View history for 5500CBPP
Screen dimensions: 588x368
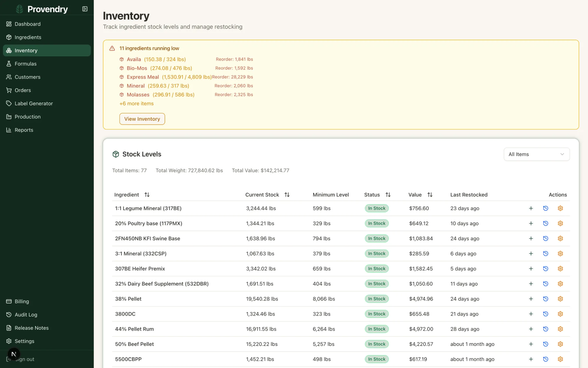click(546, 359)
